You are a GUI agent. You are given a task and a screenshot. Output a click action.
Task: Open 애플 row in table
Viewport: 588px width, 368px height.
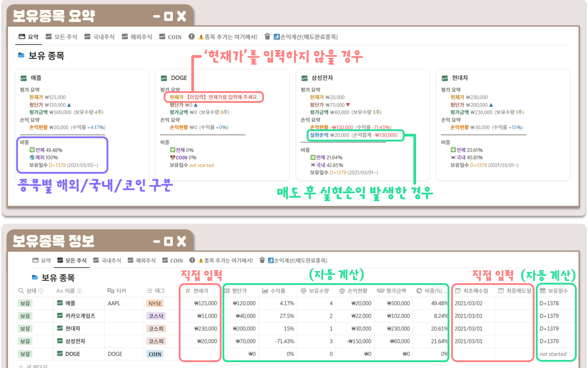[x=70, y=303]
